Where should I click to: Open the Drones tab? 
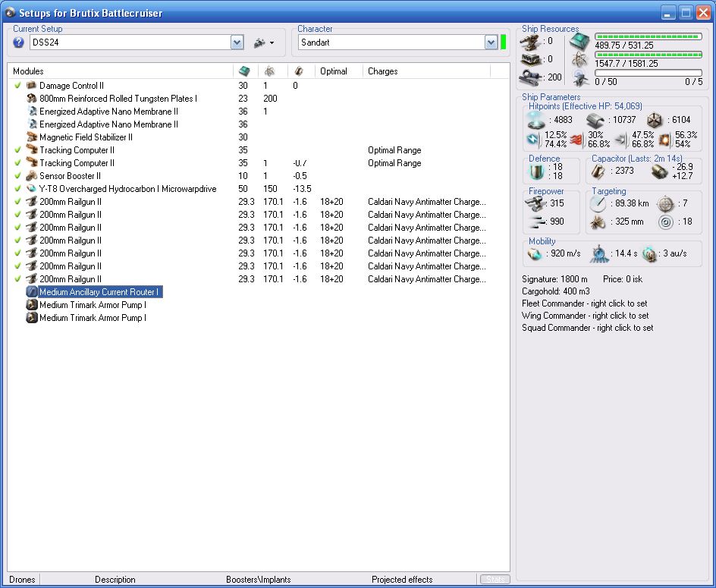[x=22, y=580]
